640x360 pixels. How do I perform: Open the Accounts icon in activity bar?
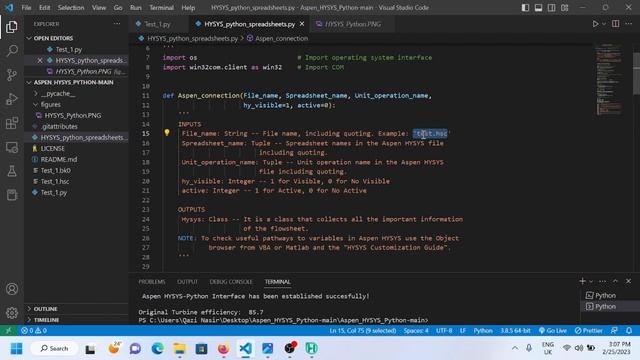(12, 289)
